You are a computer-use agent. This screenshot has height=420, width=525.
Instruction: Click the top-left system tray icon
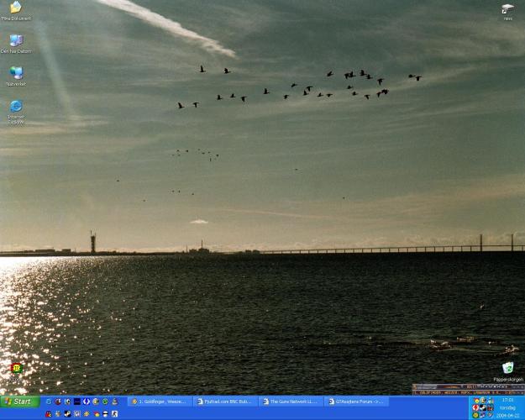pyautogui.click(x=476, y=401)
